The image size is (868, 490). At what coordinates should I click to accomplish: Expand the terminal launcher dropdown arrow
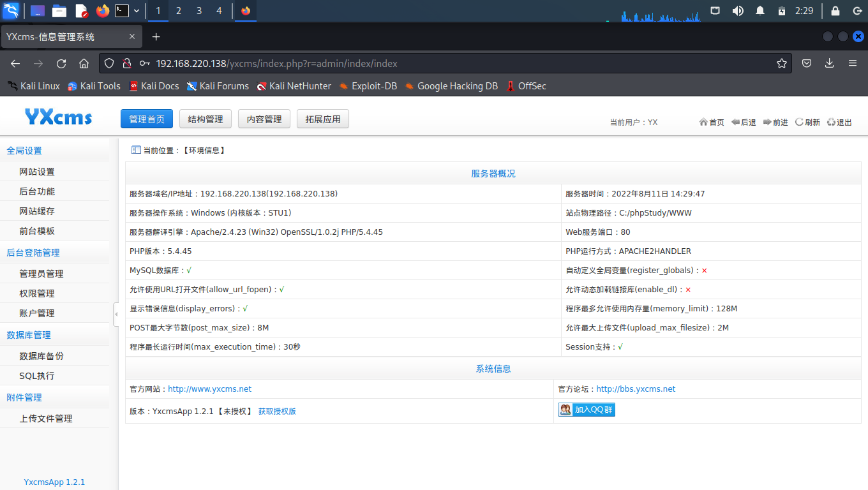point(137,11)
